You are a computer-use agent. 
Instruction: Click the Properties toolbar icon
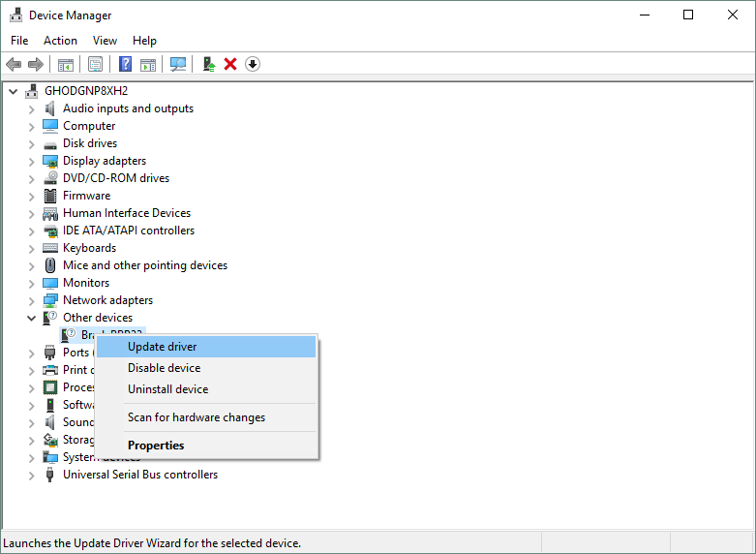click(95, 64)
